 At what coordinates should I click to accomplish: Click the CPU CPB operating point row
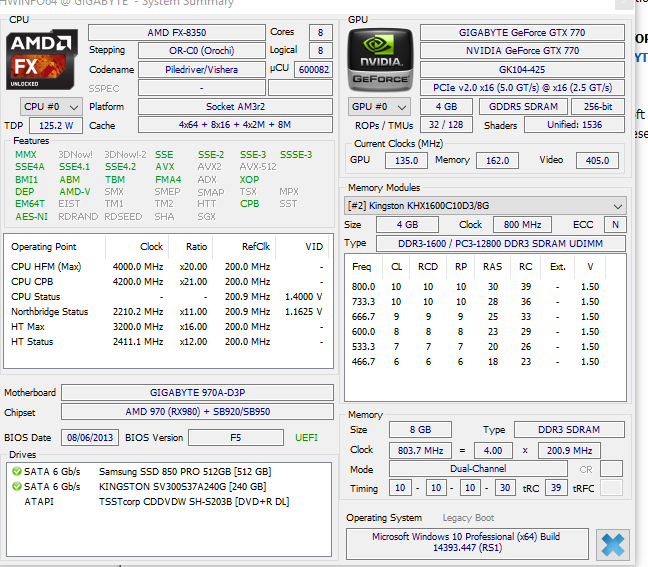click(x=167, y=282)
